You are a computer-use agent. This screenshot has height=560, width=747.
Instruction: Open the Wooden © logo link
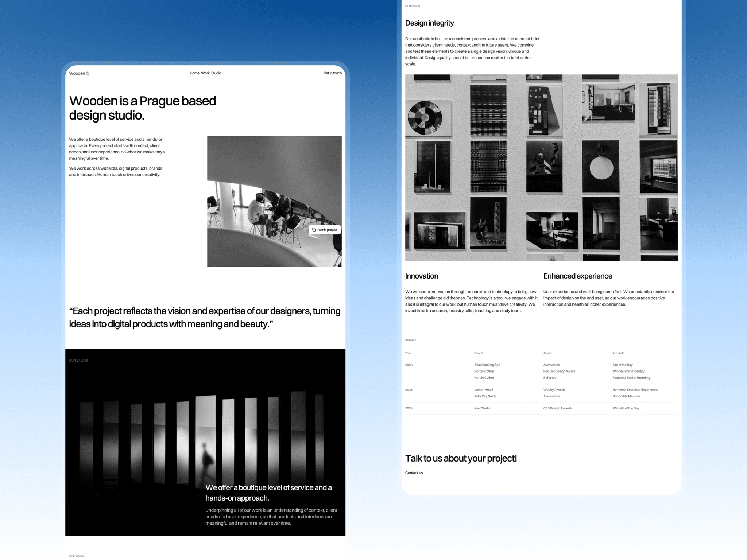point(79,73)
